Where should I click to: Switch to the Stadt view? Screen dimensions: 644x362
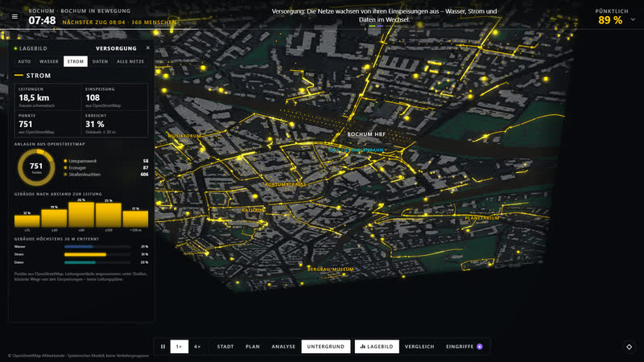point(225,347)
